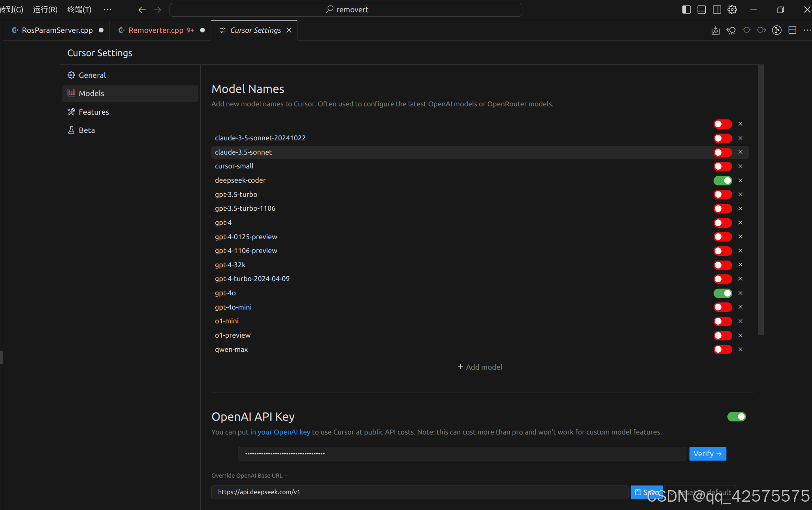
Task: Toggle the primary sidebar layout icon
Action: pos(686,9)
